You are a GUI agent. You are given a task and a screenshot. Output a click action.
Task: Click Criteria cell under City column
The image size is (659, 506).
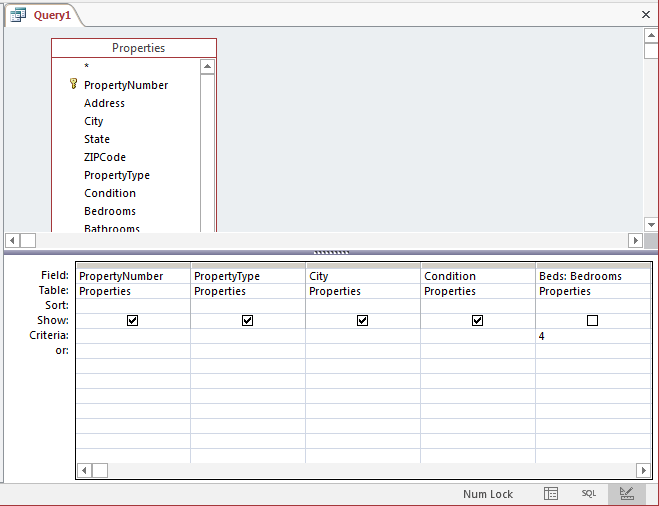(x=363, y=336)
